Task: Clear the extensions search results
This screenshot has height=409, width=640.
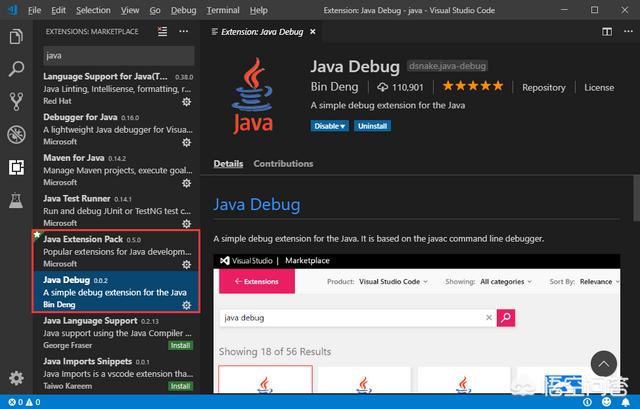Action: tap(163, 32)
